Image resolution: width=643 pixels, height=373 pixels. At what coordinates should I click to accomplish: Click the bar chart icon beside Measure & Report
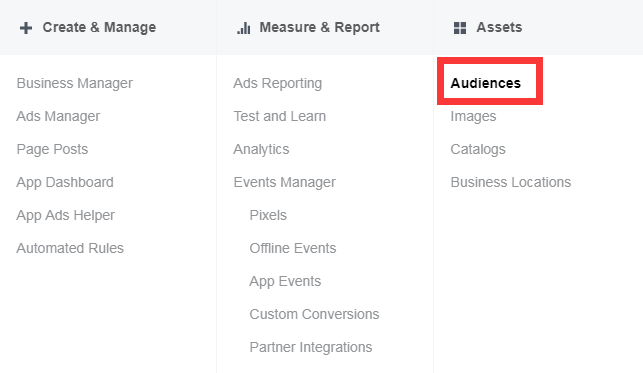pyautogui.click(x=244, y=28)
